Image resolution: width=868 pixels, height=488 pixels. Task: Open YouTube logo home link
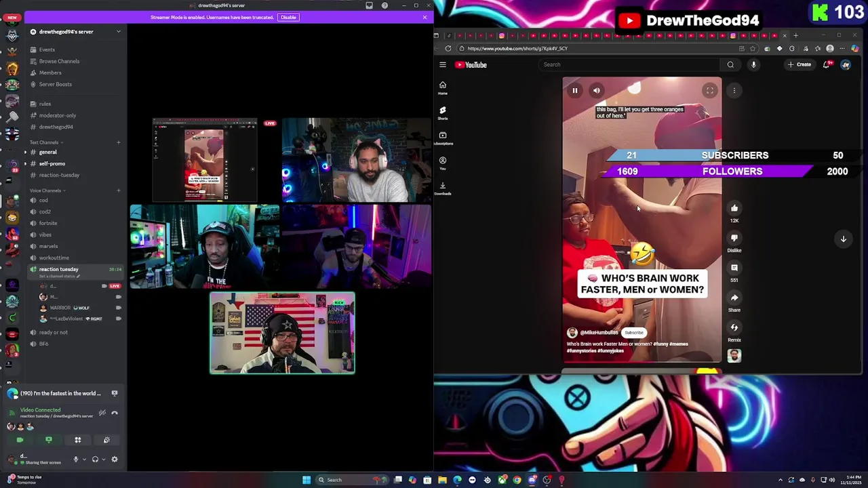(471, 65)
